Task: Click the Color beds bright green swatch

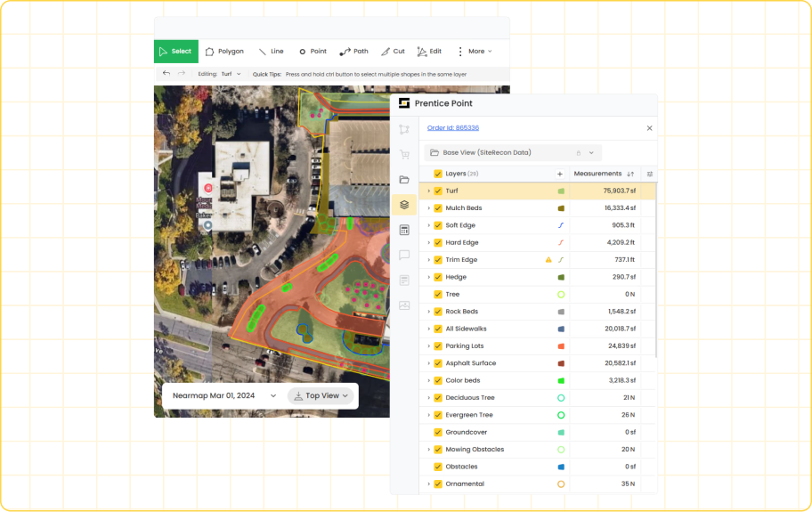Action: (561, 380)
